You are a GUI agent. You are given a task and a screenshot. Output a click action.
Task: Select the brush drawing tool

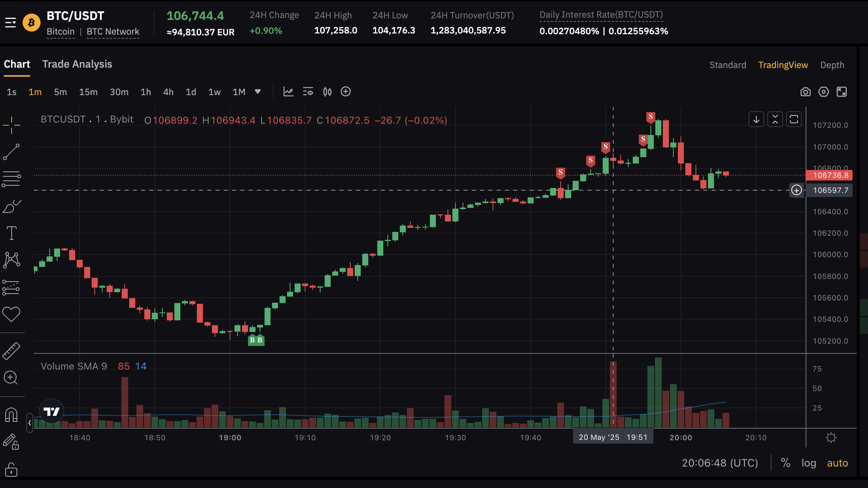(11, 206)
